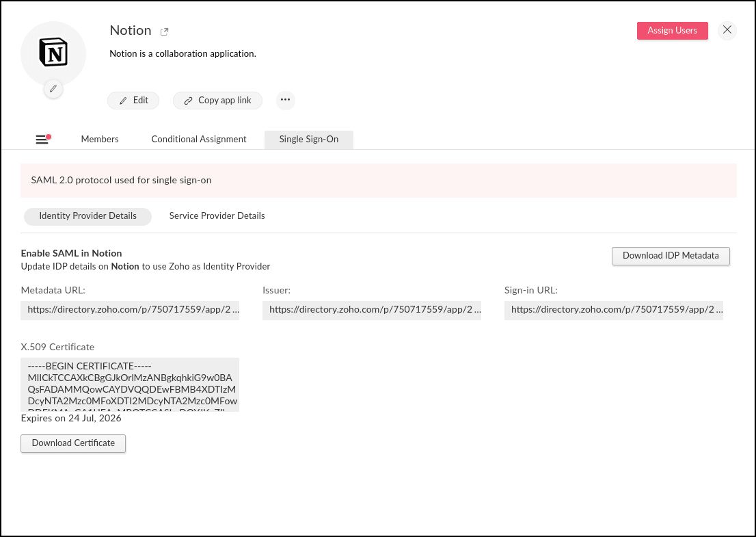
Task: Click the Edit button
Action: point(133,101)
